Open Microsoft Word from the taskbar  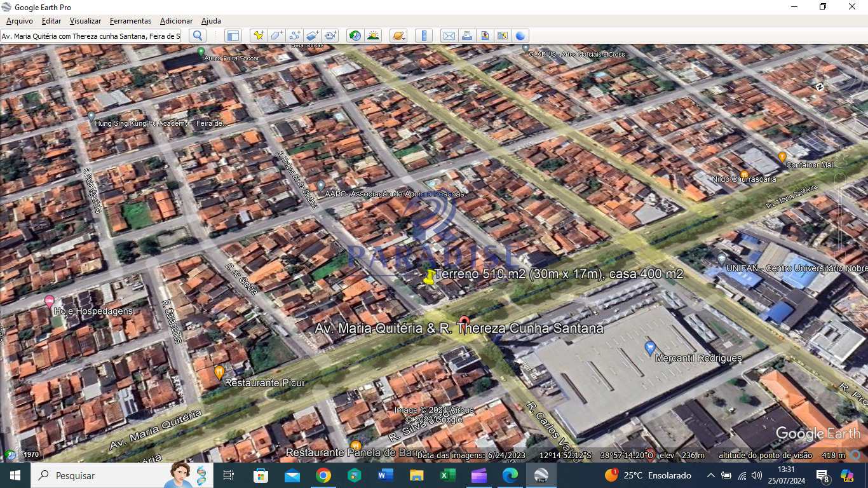point(386,475)
